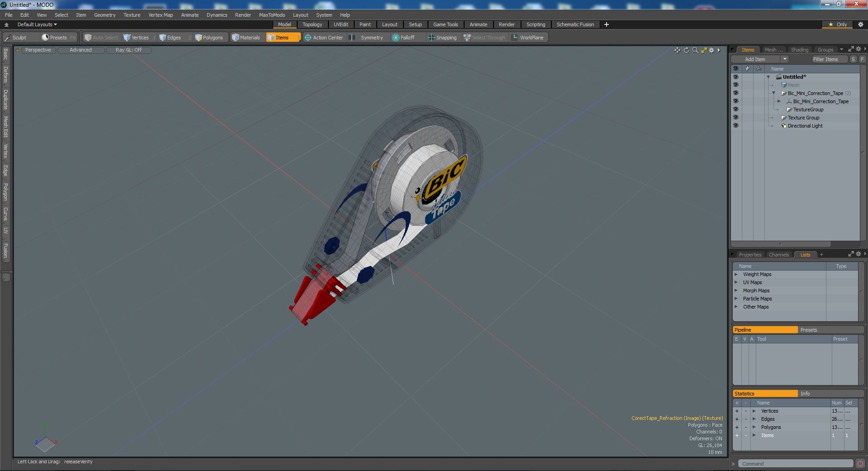The width and height of the screenshot is (868, 471).
Task: Toggle visibility of the TextureGroup item
Action: [x=735, y=109]
